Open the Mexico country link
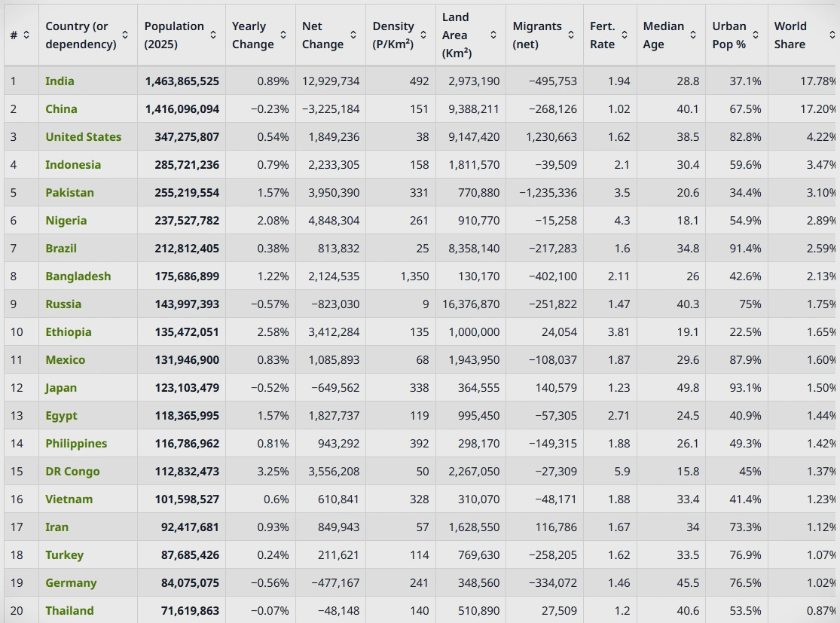Image resolution: width=840 pixels, height=623 pixels. pos(66,359)
